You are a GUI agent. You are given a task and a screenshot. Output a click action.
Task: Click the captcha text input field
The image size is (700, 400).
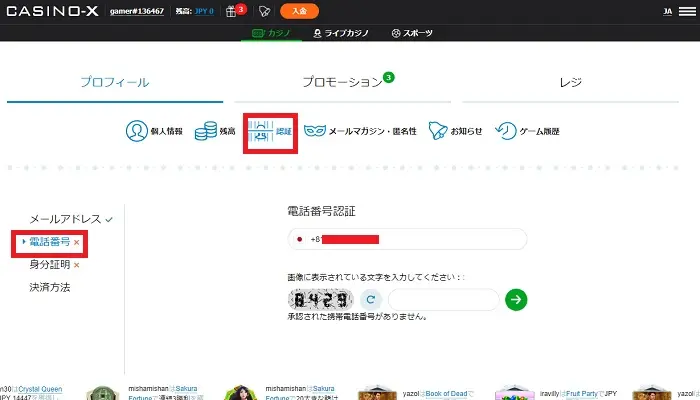tap(442, 299)
